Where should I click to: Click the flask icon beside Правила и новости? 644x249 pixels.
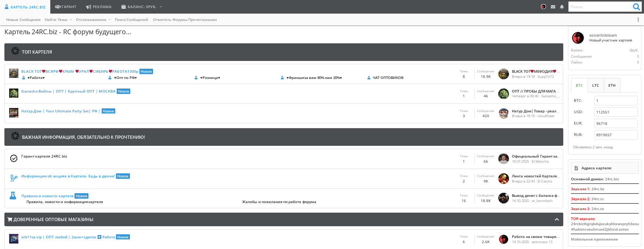[x=13, y=196]
